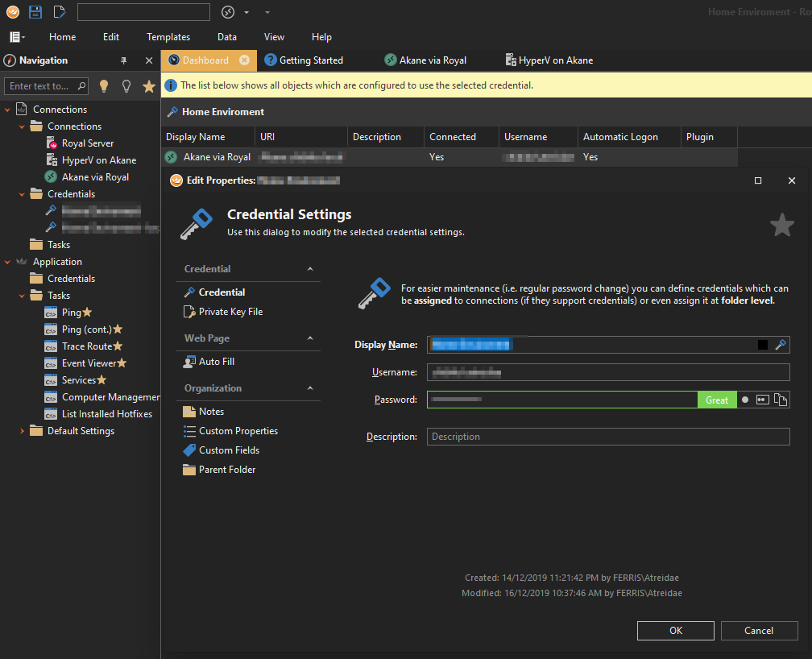Open the dropdown arrow next to the connect icon
The width and height of the screenshot is (812, 659).
coord(246,12)
